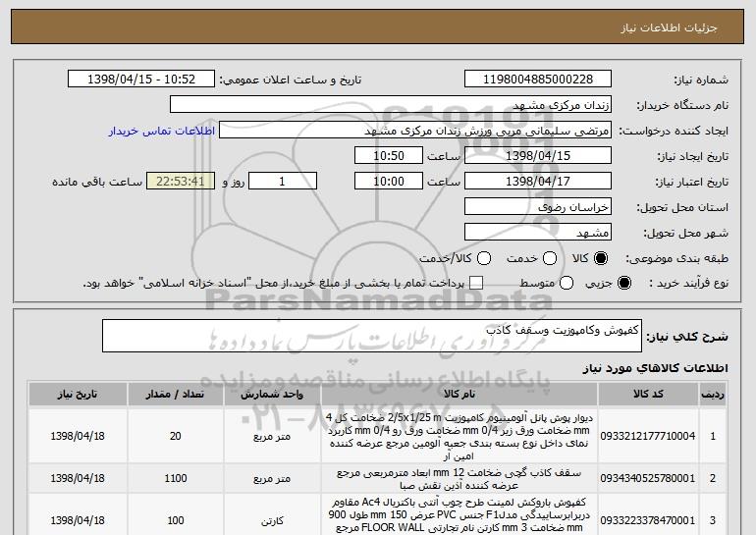
Task: Click the creation date field 1398/04/15
Action: tap(538, 156)
